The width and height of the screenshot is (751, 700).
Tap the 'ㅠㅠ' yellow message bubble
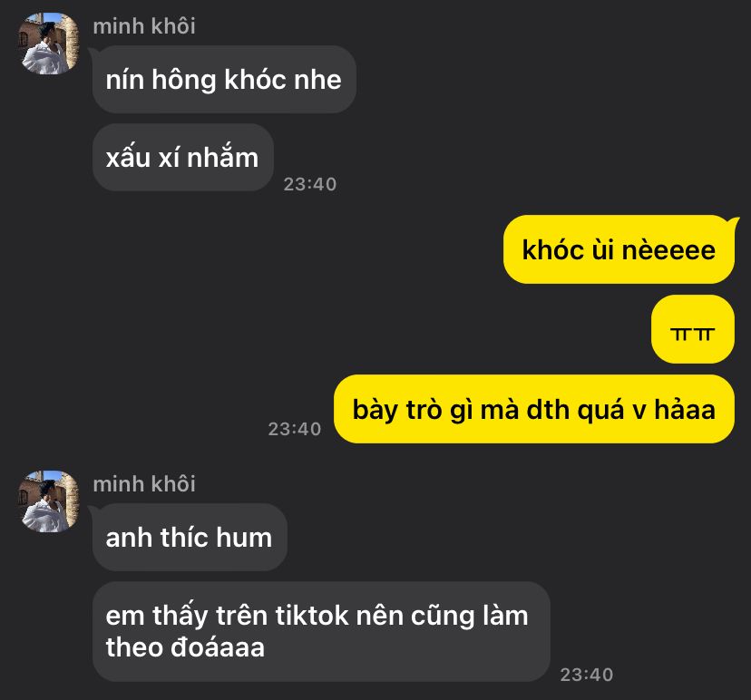click(693, 329)
